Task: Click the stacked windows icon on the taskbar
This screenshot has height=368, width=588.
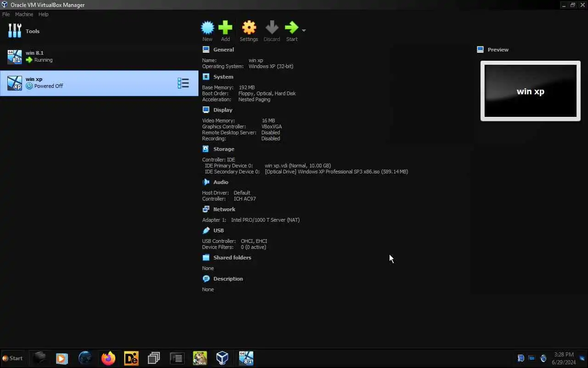Action: pyautogui.click(x=154, y=358)
